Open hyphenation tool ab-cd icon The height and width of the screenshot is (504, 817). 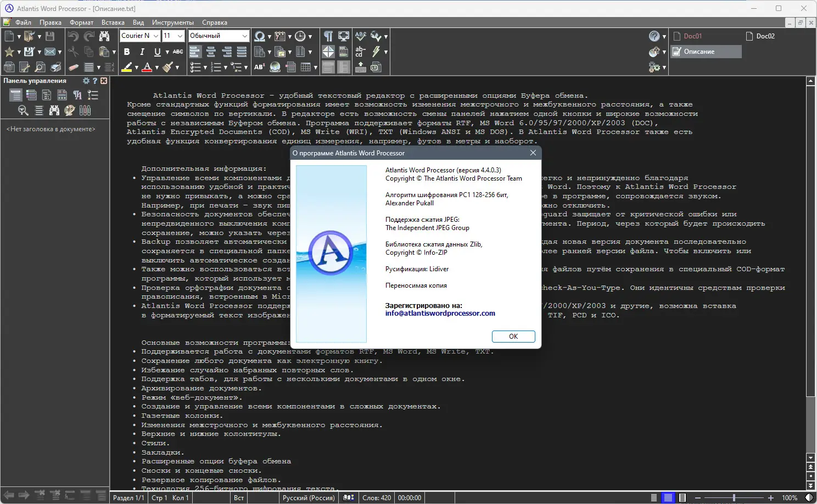(x=361, y=52)
